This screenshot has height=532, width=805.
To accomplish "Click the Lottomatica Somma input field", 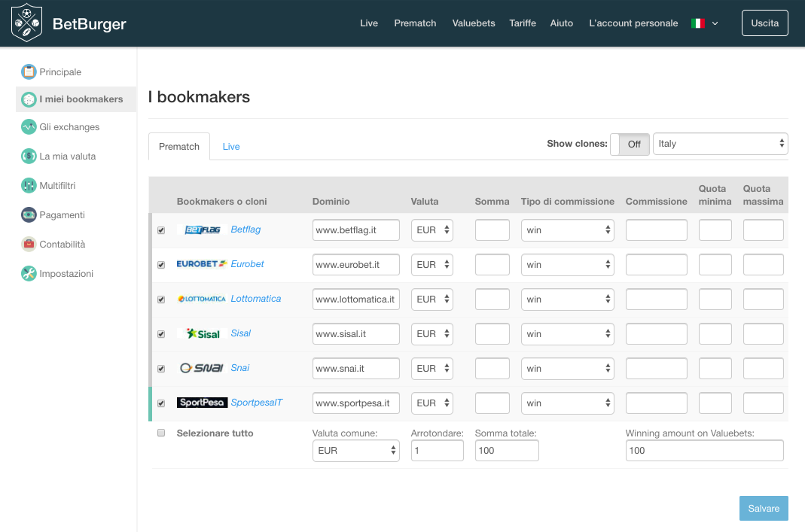I will (x=492, y=299).
